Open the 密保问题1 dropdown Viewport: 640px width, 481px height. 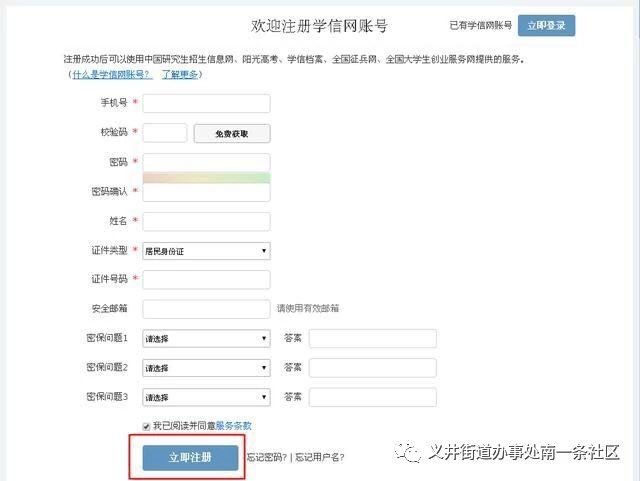tap(206, 338)
